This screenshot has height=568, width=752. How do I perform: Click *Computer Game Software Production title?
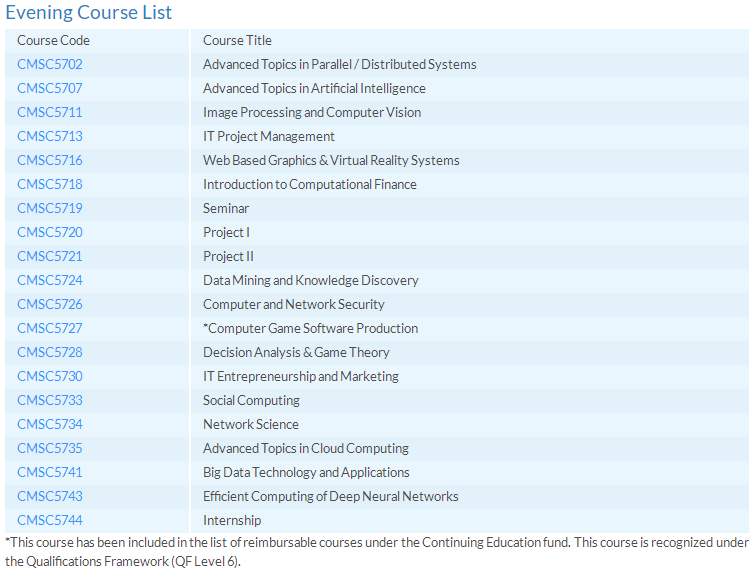[311, 328]
